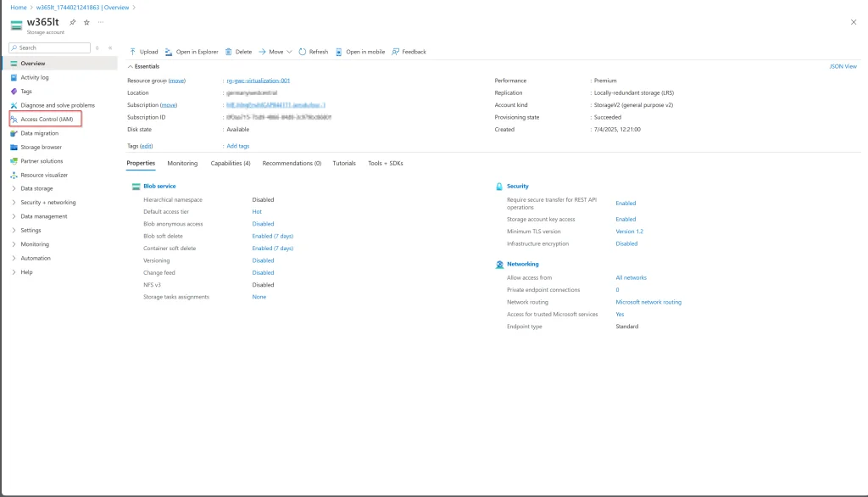Click the Overview icon in the sidebar
Screen dimensions: 868x497
click(14, 63)
